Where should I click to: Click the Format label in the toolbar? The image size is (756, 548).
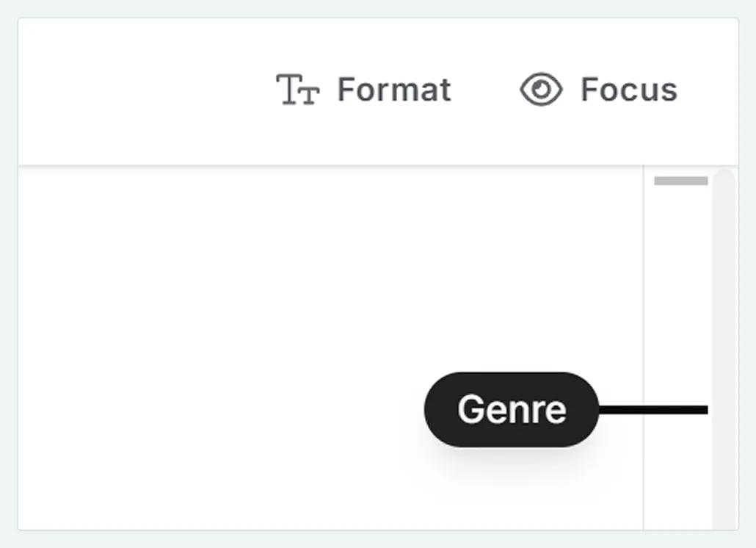point(394,90)
